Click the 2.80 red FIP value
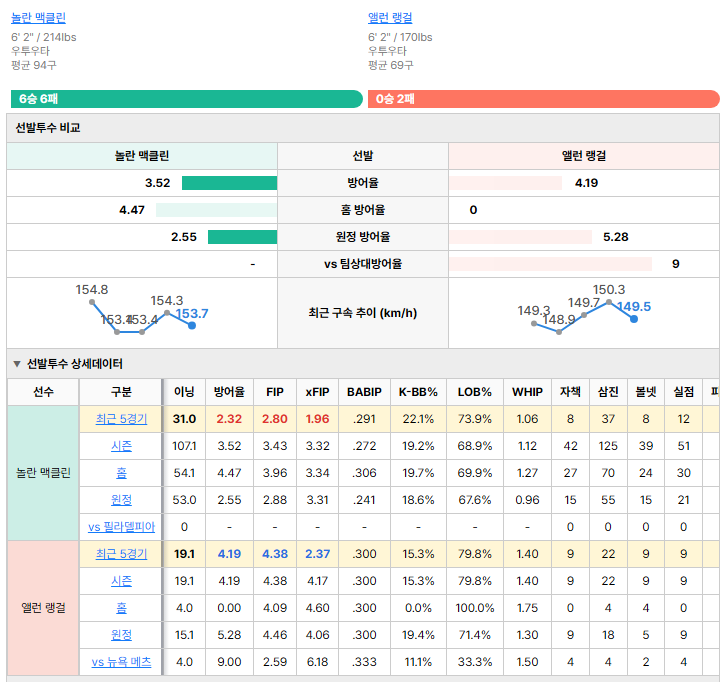 point(275,419)
